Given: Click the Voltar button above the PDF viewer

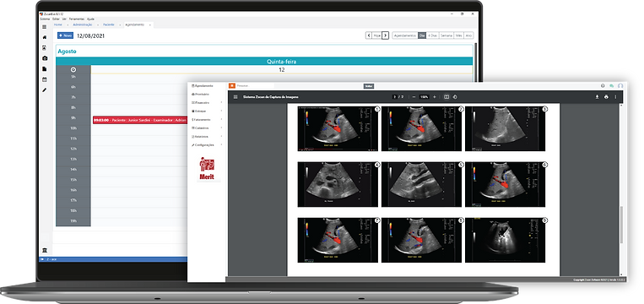Looking at the screenshot, I should click(x=368, y=86).
